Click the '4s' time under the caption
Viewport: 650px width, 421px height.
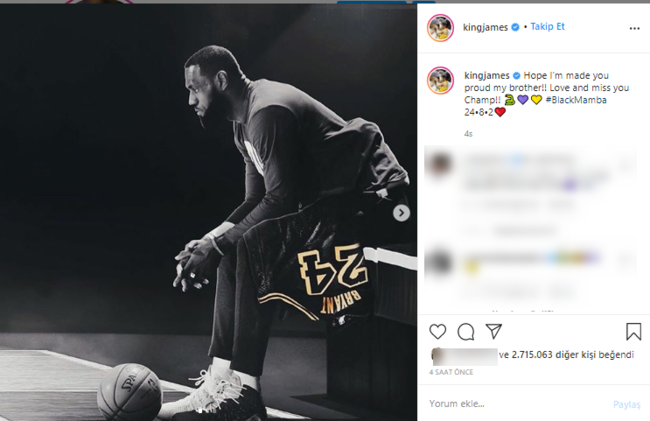(x=468, y=133)
